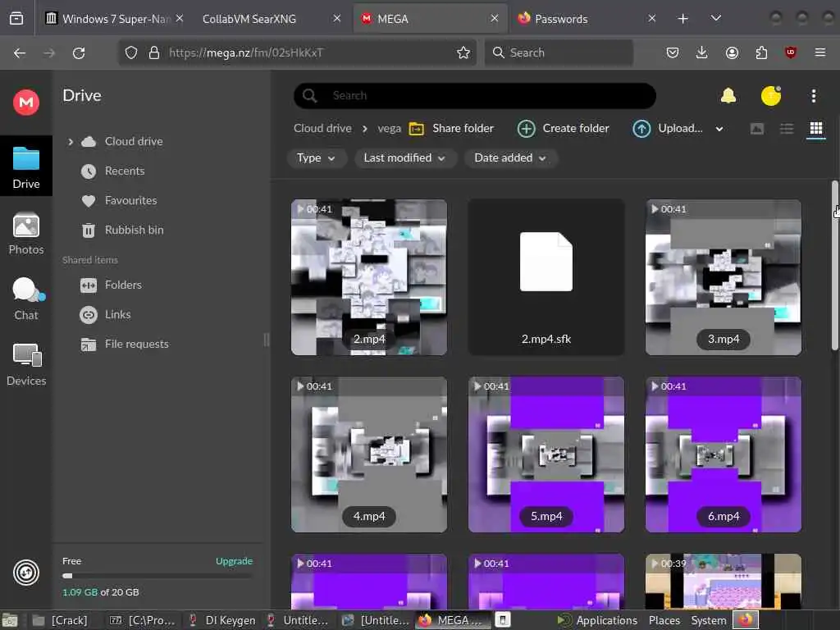Click the file grid vertical scrollbar
The height and width of the screenshot is (630, 840).
tap(834, 266)
